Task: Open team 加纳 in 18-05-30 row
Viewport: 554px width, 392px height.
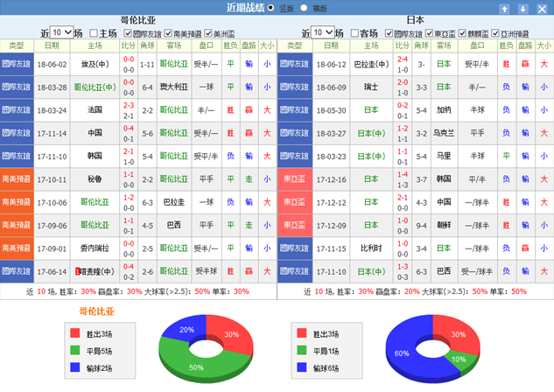Action: [x=444, y=110]
